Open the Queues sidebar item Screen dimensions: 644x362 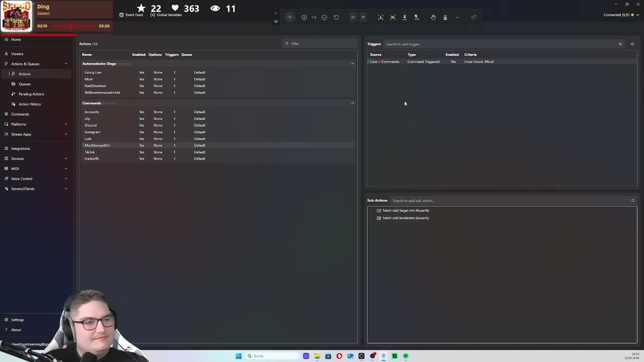[x=25, y=84]
